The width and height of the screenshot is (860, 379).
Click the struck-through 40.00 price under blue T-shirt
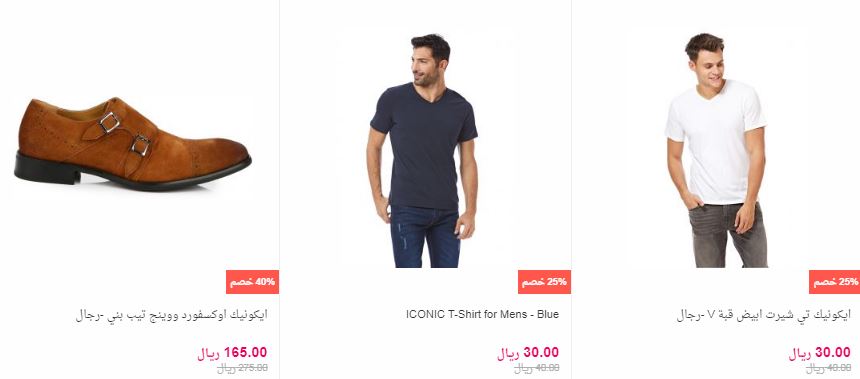click(536, 368)
